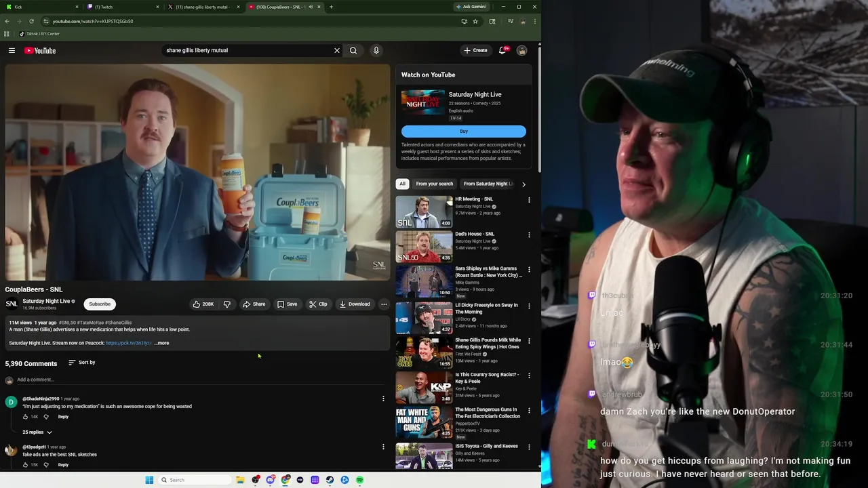Select the From your search chip

click(435, 184)
